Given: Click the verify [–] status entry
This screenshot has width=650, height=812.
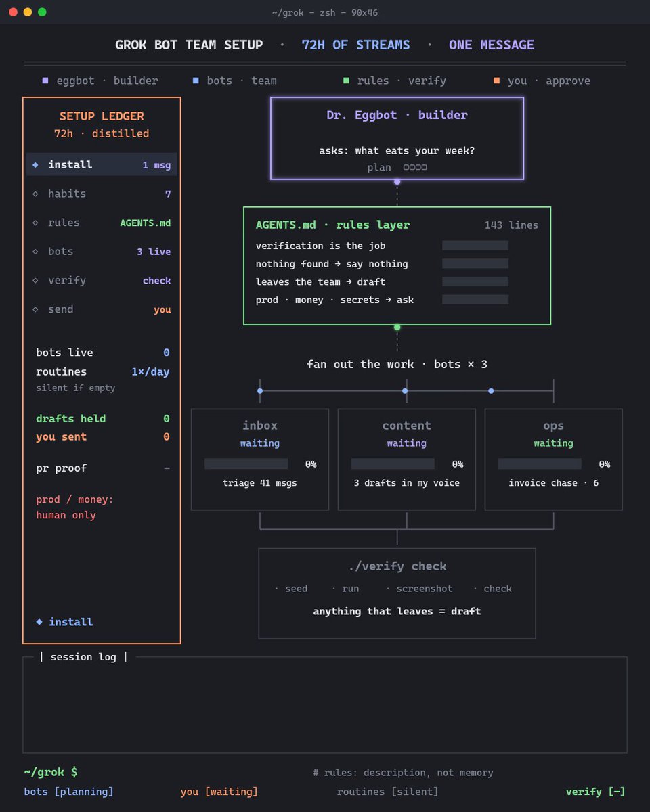Looking at the screenshot, I should pos(596,792).
